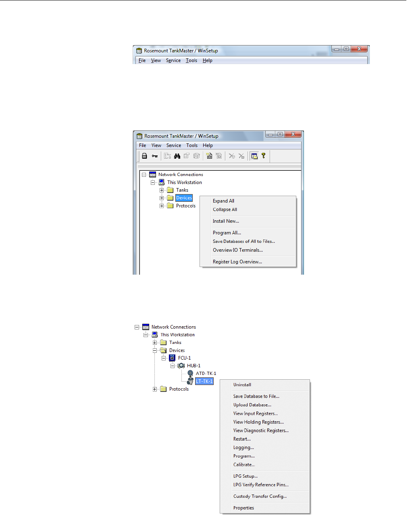Choose Install New... in the context menu
This screenshot has height=532, width=414.
(248, 221)
